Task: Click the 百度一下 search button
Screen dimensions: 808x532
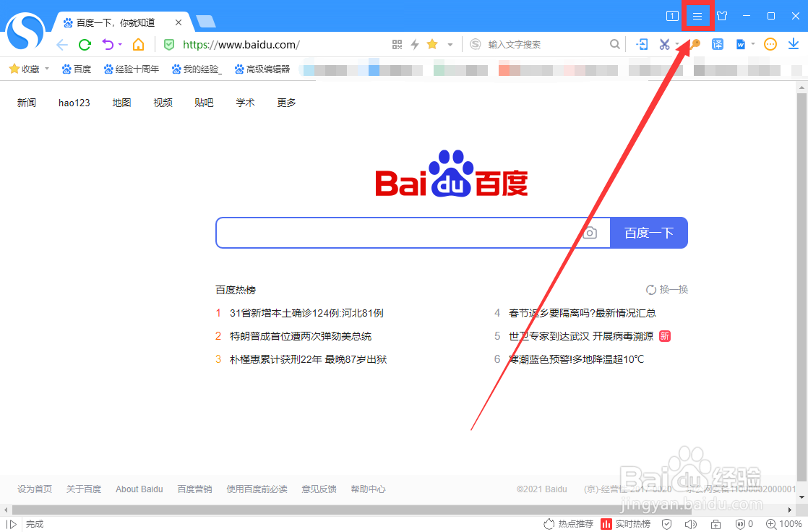Action: pyautogui.click(x=648, y=233)
